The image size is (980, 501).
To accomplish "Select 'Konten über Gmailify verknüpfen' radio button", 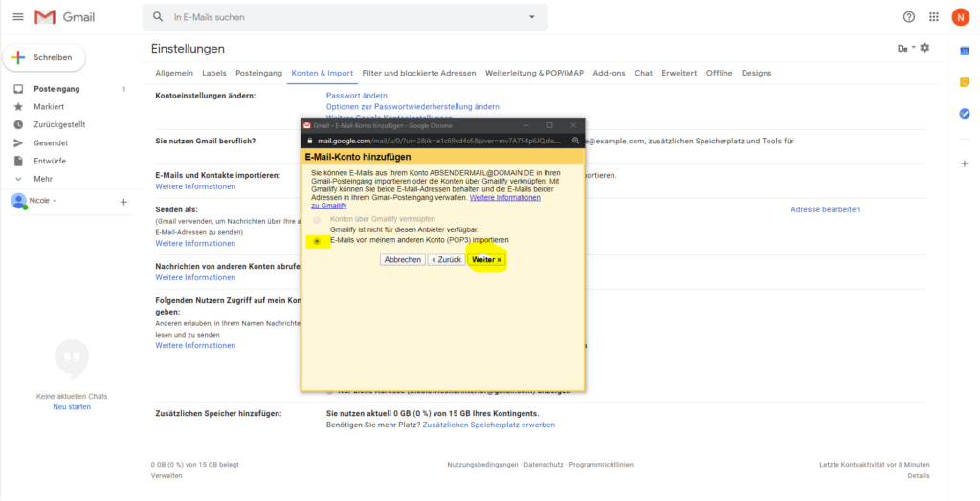I will [317, 220].
